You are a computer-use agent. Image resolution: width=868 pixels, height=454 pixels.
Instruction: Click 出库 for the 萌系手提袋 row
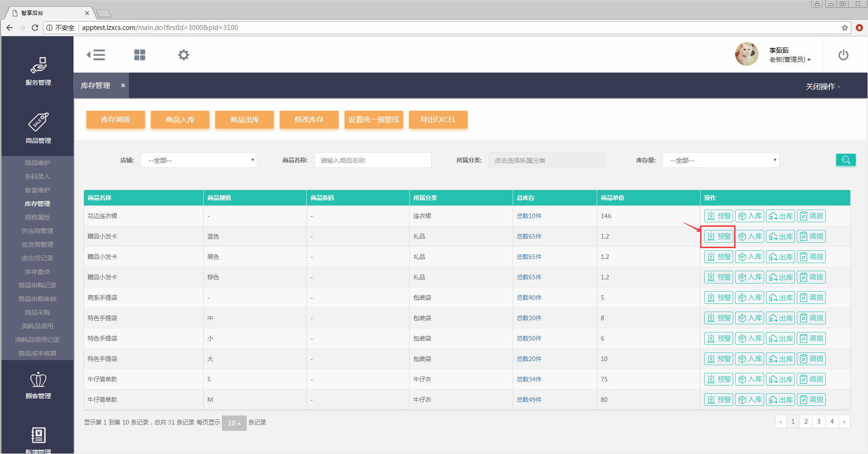coord(780,298)
